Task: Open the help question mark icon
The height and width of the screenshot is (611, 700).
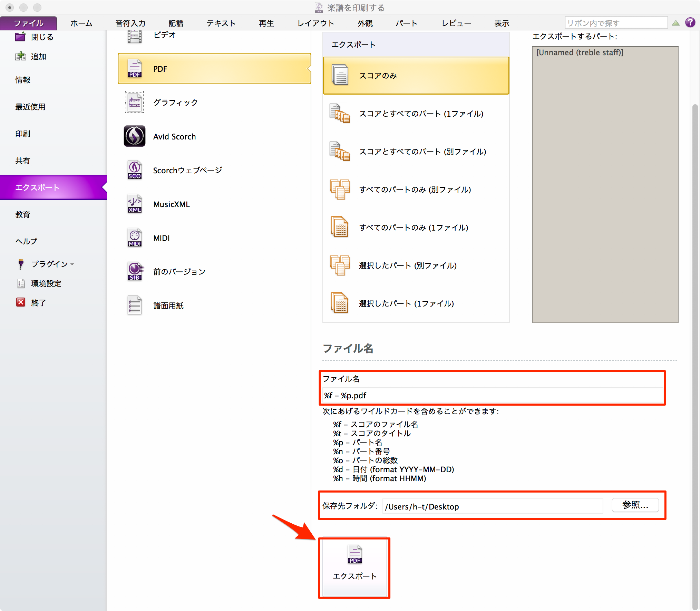Action: pyautogui.click(x=690, y=22)
